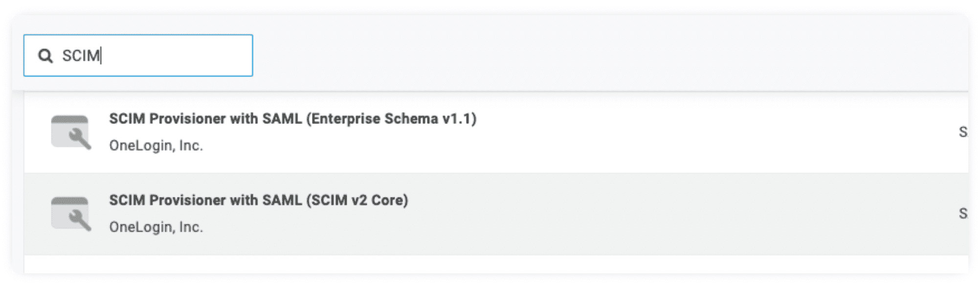The height and width of the screenshot is (290, 980).
Task: Click OneLogin, Inc. under the Enterprise Schema result
Action: [x=156, y=145]
